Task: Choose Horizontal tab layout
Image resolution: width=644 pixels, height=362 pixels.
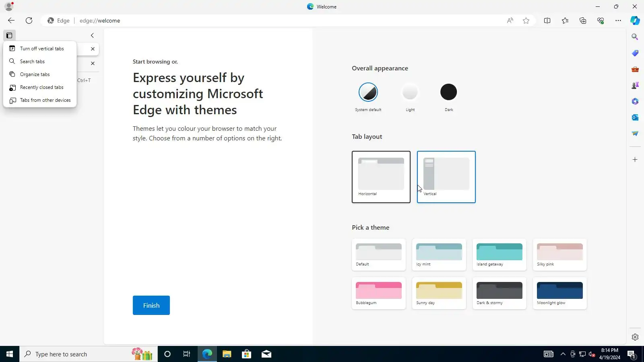Action: click(x=381, y=177)
